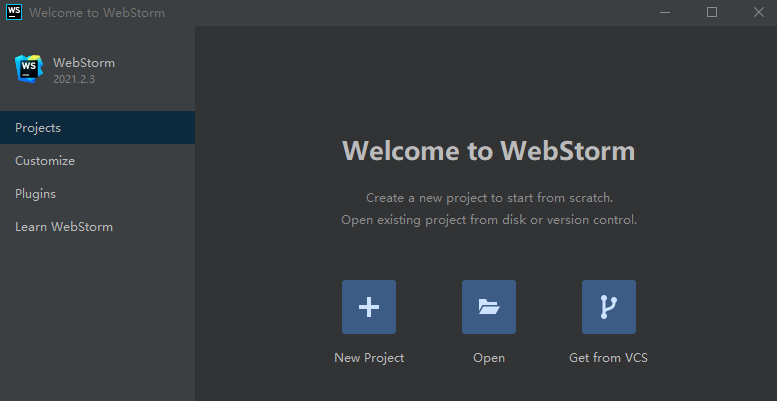
Task: Click the window title 'Welcome to WebStorm'
Action: click(x=97, y=13)
